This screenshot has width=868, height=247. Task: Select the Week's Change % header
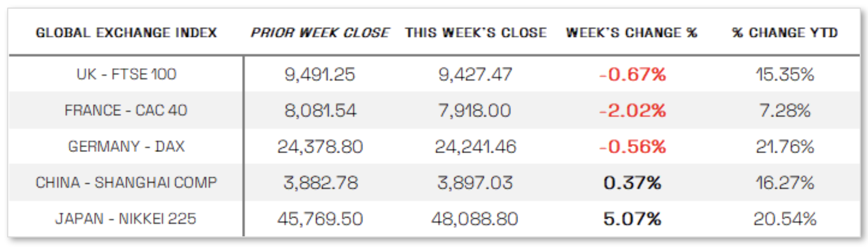pos(632,32)
